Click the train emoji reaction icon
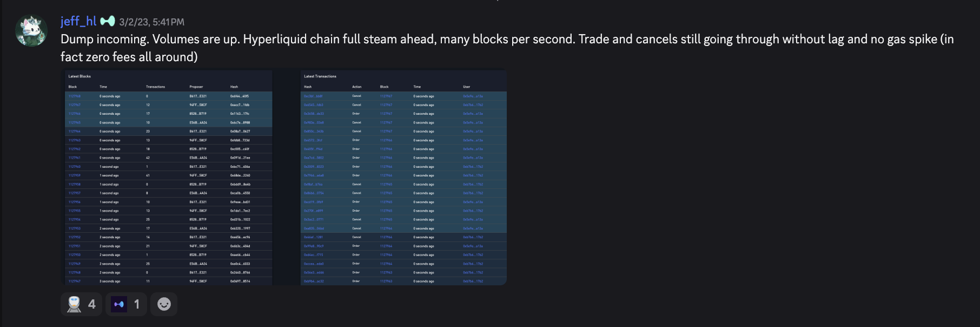This screenshot has height=327, width=980. (x=75, y=304)
